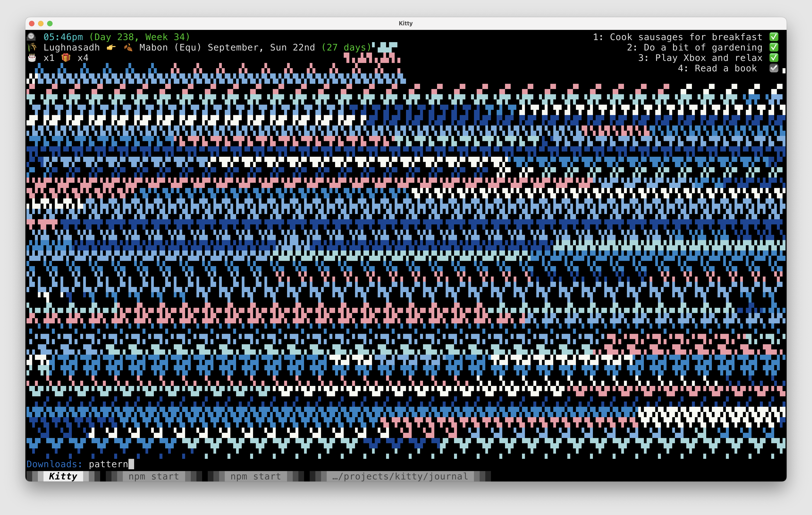Click 'September, Sun 22nd' date
The width and height of the screenshot is (812, 515).
pos(261,47)
